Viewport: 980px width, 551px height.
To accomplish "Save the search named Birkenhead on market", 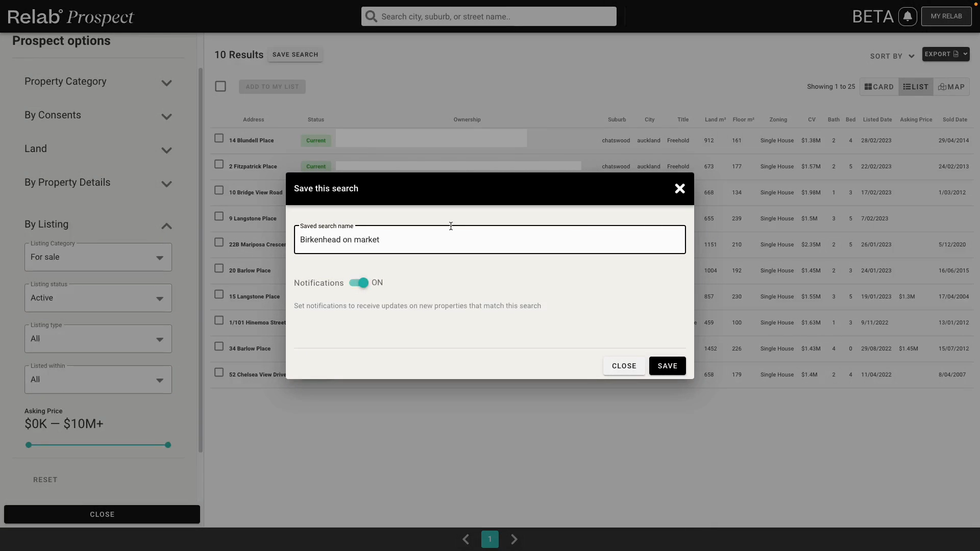I will tap(667, 366).
